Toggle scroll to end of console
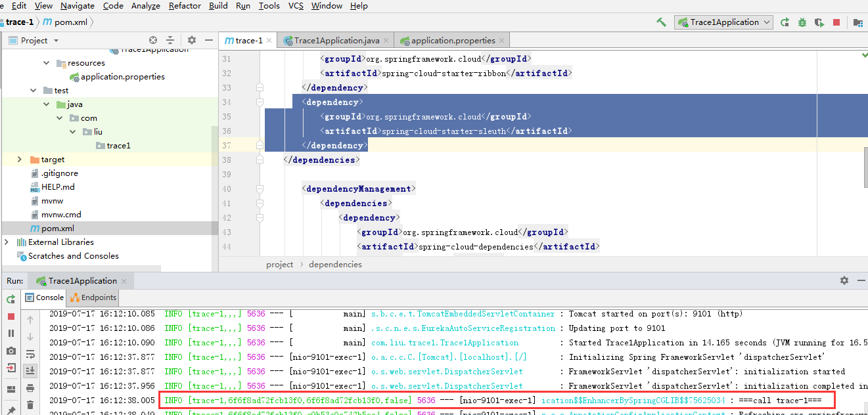The height and width of the screenshot is (415, 868). 30,371
